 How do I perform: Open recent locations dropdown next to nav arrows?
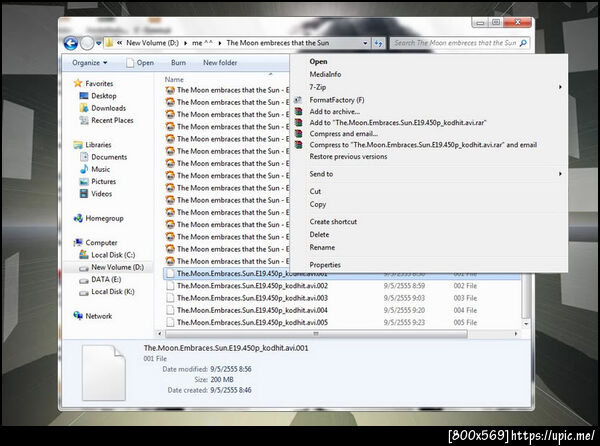pos(98,43)
